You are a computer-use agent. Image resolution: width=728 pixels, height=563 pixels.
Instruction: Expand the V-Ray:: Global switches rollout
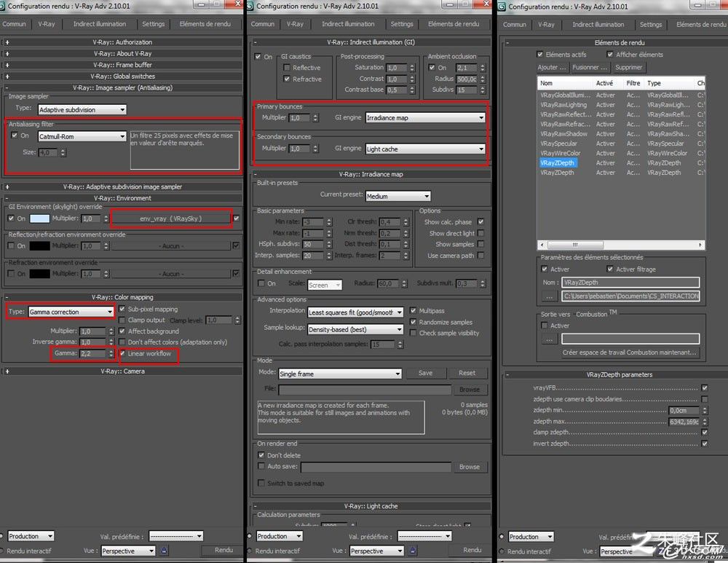(x=122, y=76)
